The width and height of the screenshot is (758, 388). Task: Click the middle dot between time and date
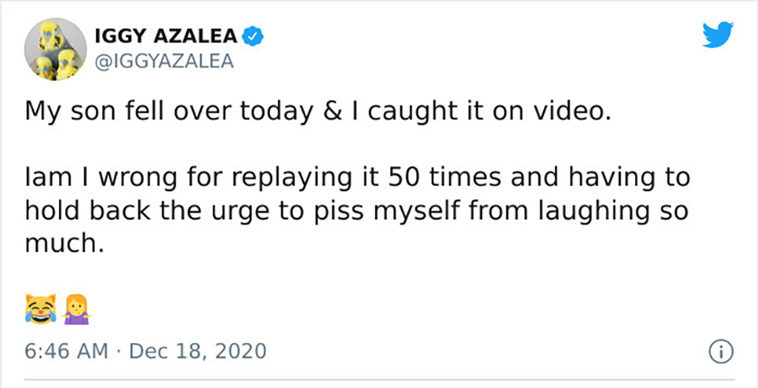click(x=119, y=351)
